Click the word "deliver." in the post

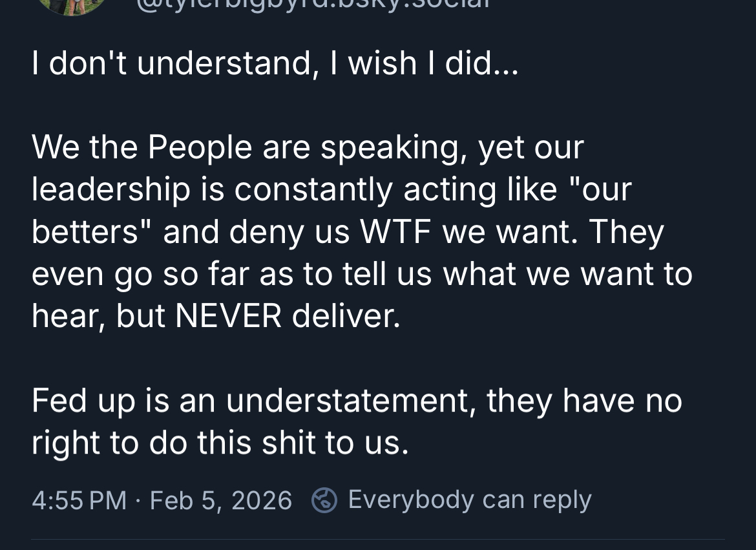tap(346, 316)
